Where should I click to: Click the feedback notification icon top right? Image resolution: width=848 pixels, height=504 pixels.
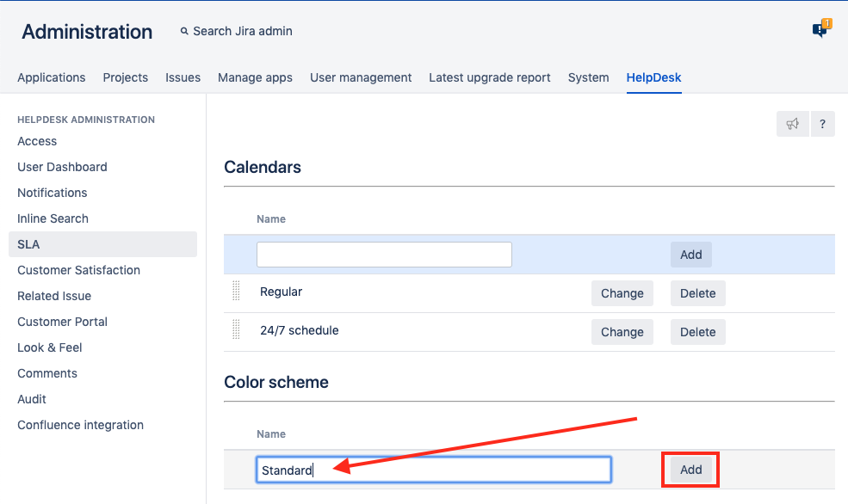(820, 30)
